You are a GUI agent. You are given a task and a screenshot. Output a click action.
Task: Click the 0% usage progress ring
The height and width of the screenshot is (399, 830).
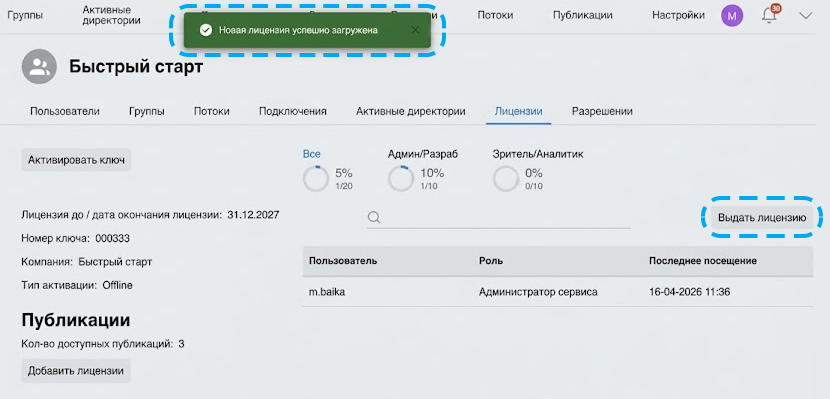point(506,179)
